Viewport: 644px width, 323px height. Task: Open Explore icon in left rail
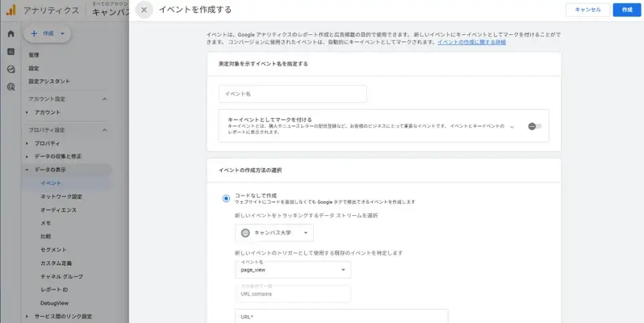tap(11, 69)
